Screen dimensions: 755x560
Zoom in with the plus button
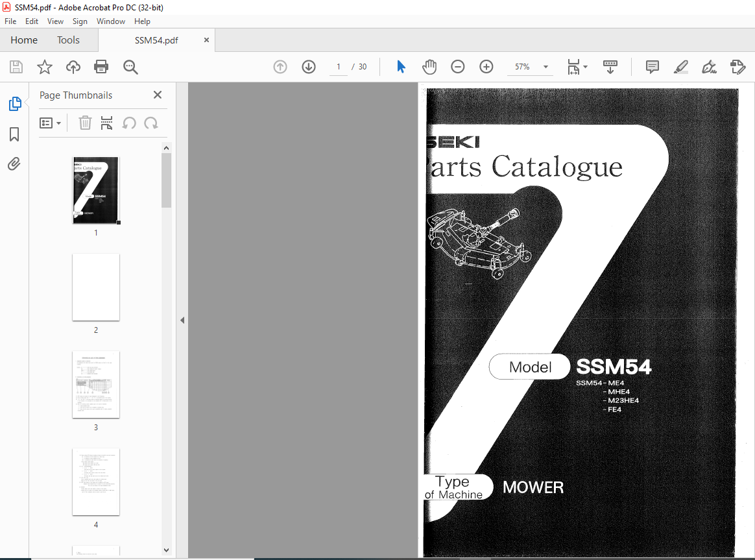coord(486,67)
